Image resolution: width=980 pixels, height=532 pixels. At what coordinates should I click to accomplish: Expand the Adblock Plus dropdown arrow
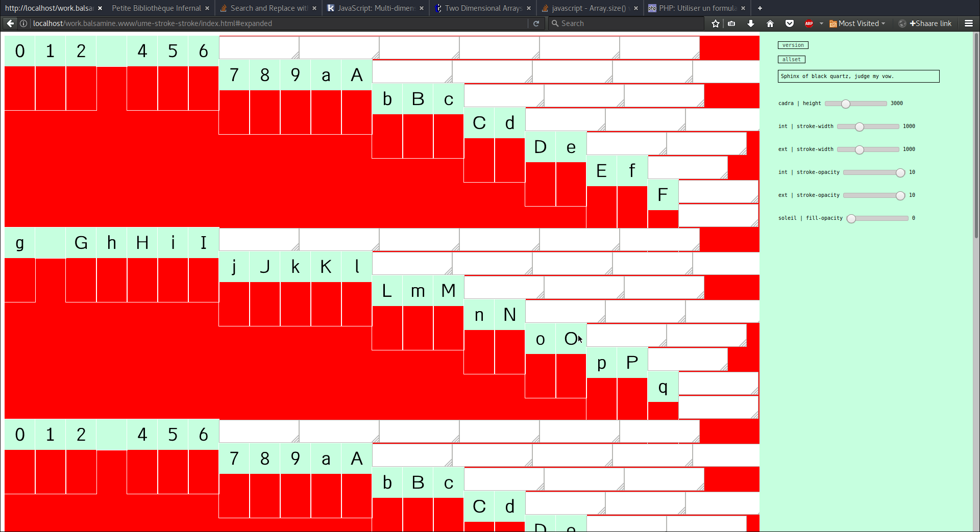821,23
